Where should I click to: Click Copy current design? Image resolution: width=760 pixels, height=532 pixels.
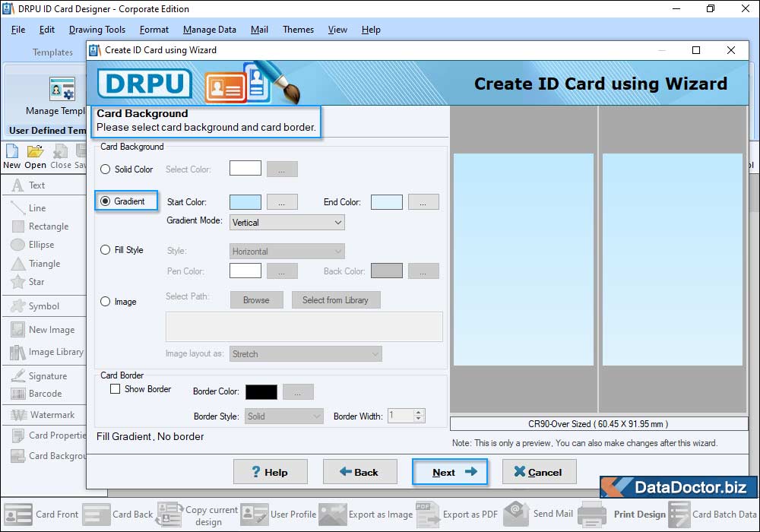tap(197, 515)
